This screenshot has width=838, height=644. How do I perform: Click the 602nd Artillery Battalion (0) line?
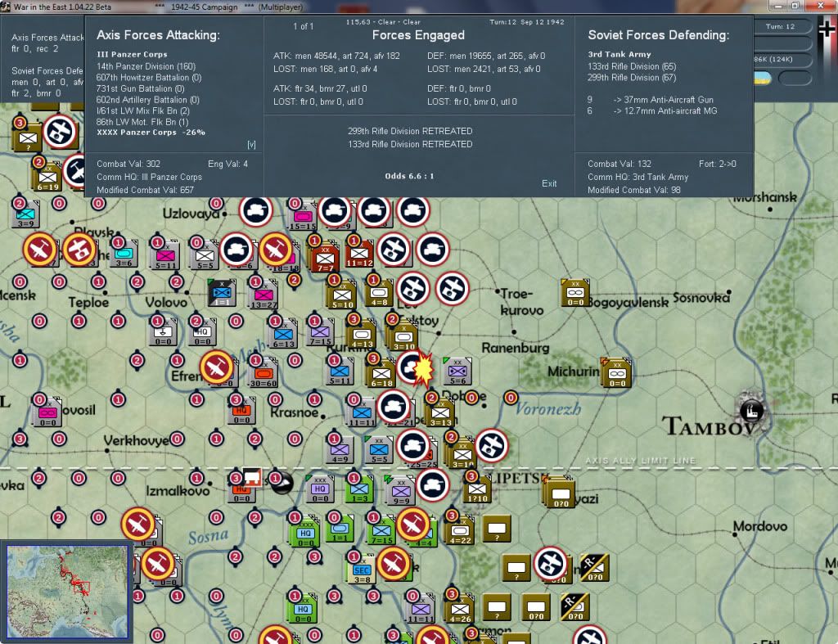click(x=147, y=100)
